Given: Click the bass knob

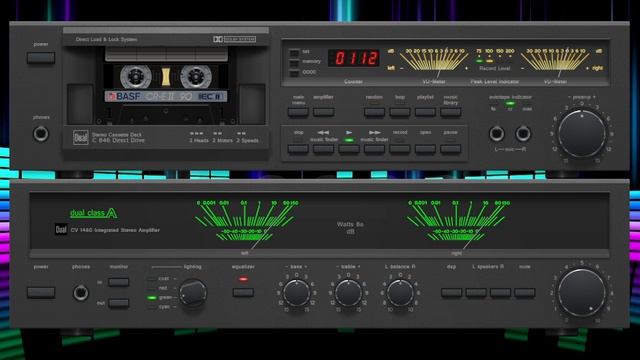Looking at the screenshot, I should point(297,293).
